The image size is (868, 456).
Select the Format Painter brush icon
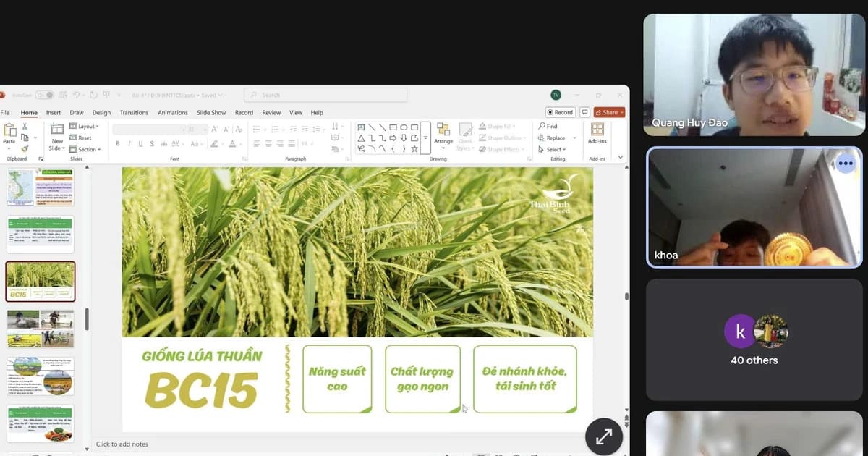pyautogui.click(x=25, y=148)
